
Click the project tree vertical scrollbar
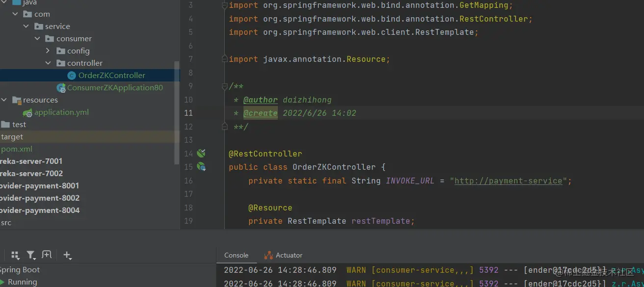coord(177,113)
